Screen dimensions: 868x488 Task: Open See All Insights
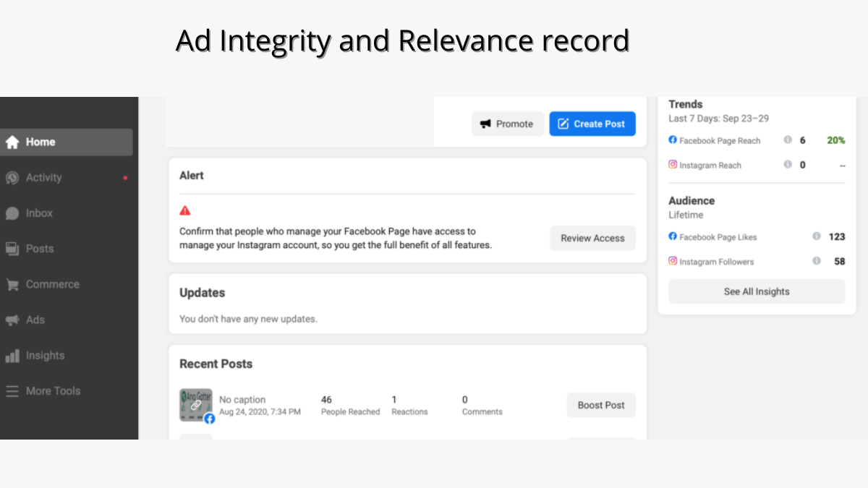pyautogui.click(x=757, y=292)
